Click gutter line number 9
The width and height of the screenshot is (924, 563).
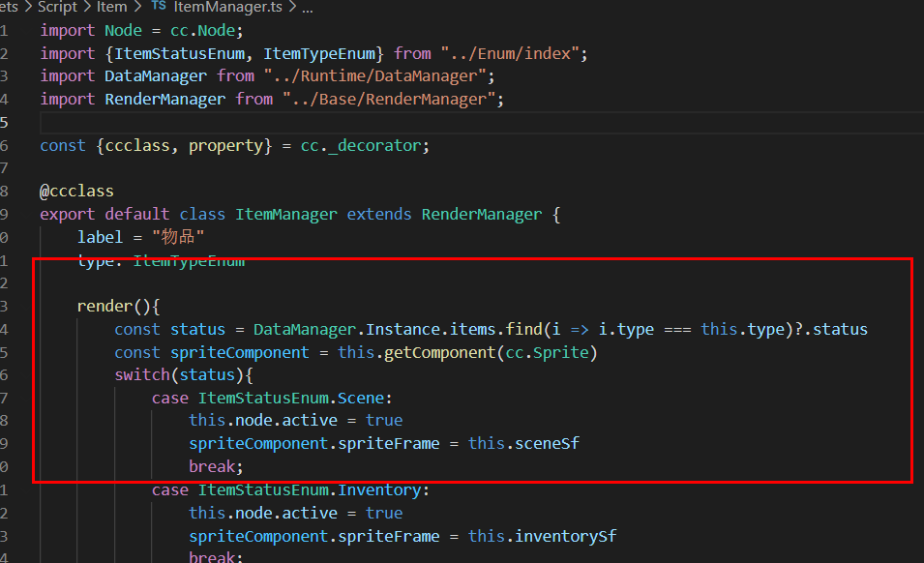click(4, 215)
